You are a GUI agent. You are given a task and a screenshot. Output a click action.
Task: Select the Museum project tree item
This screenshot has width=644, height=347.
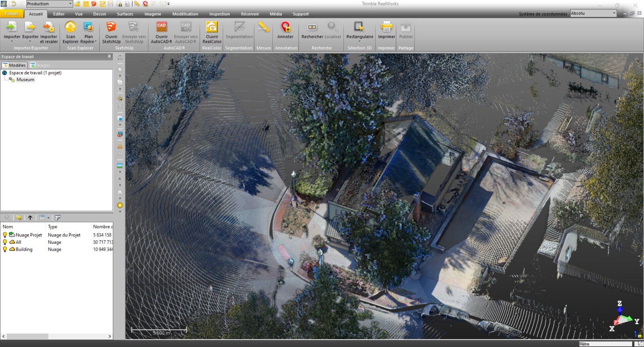pos(25,80)
